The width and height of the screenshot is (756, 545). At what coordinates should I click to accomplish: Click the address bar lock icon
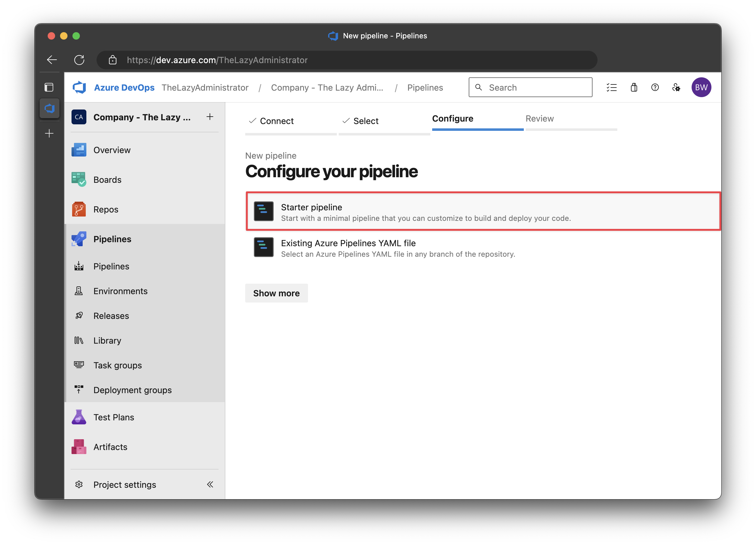113,60
